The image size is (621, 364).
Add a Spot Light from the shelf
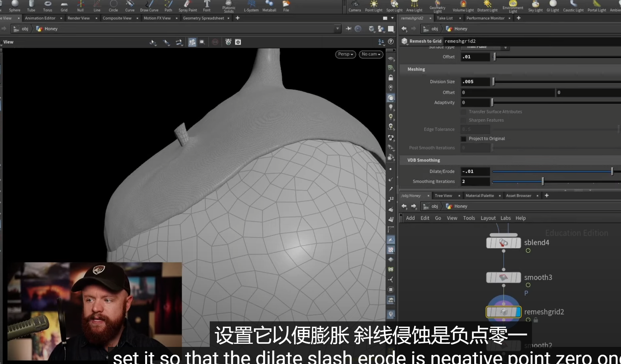tap(394, 6)
